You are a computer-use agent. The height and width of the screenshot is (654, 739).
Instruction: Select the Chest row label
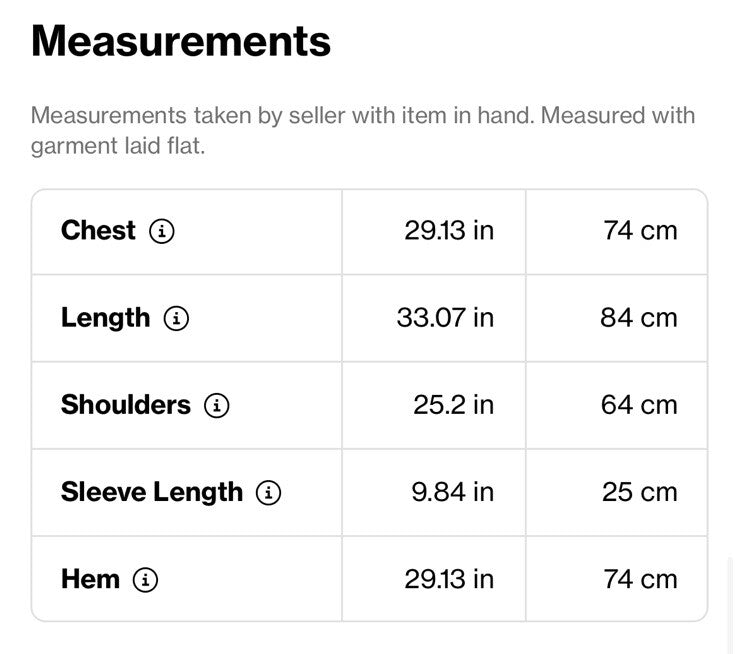(99, 230)
